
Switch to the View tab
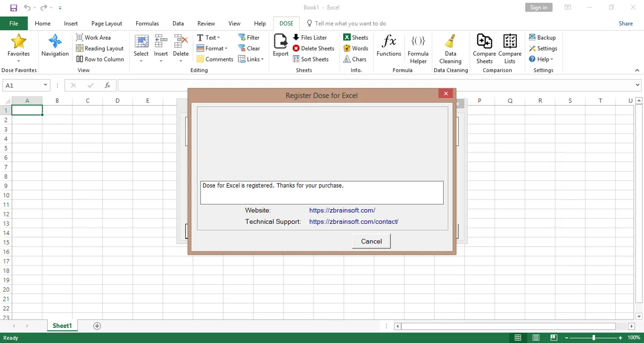[234, 24]
